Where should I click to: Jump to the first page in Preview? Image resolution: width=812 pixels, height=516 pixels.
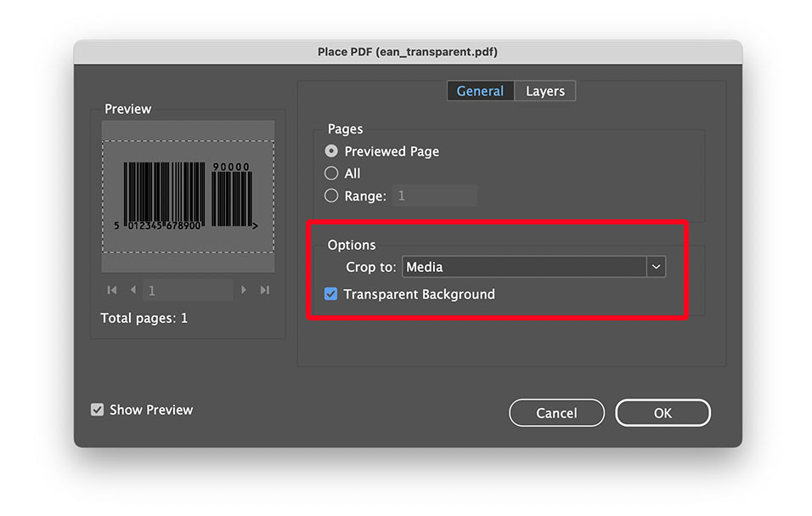tap(111, 290)
